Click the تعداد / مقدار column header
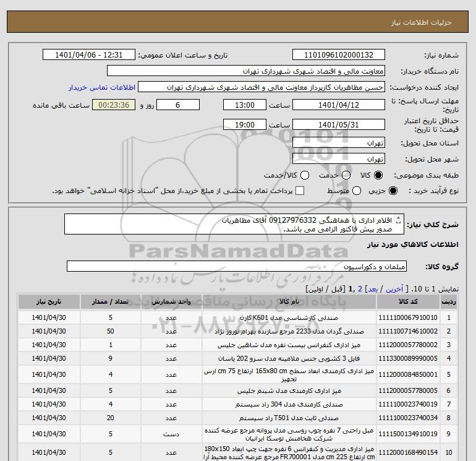The height and width of the screenshot is (461, 476). coord(111,302)
